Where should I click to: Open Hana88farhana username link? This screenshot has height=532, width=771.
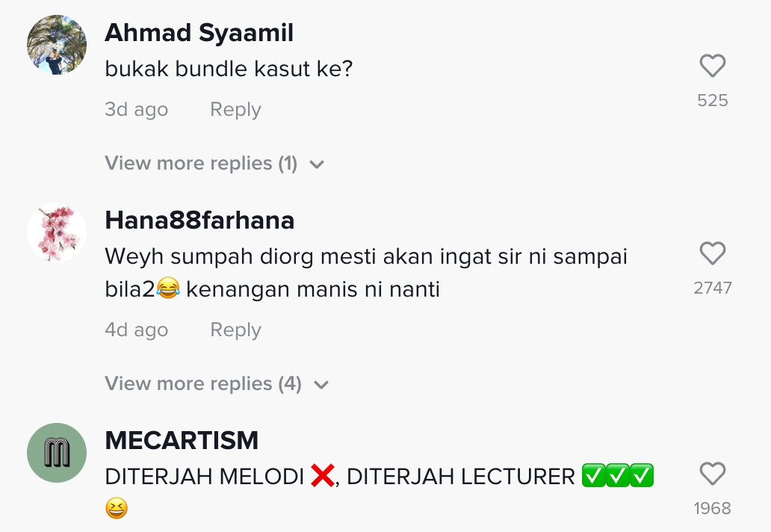pyautogui.click(x=199, y=220)
